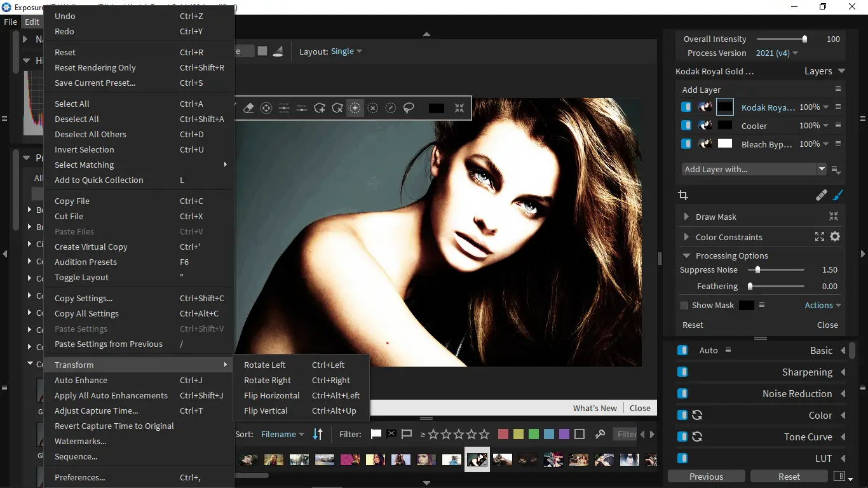Select the eraser tool in mask toolbar
This screenshot has width=868, height=488.
click(248, 109)
